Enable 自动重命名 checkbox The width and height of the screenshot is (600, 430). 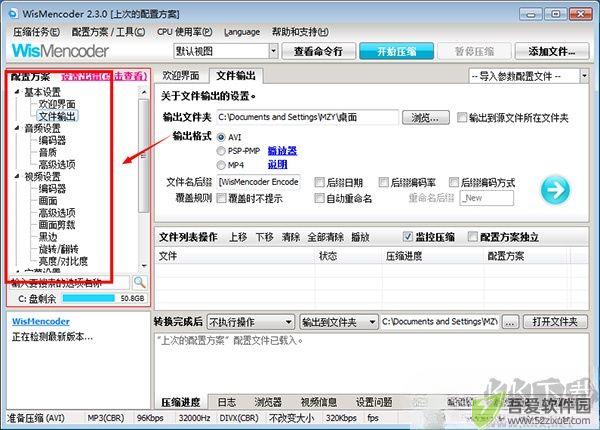point(319,198)
